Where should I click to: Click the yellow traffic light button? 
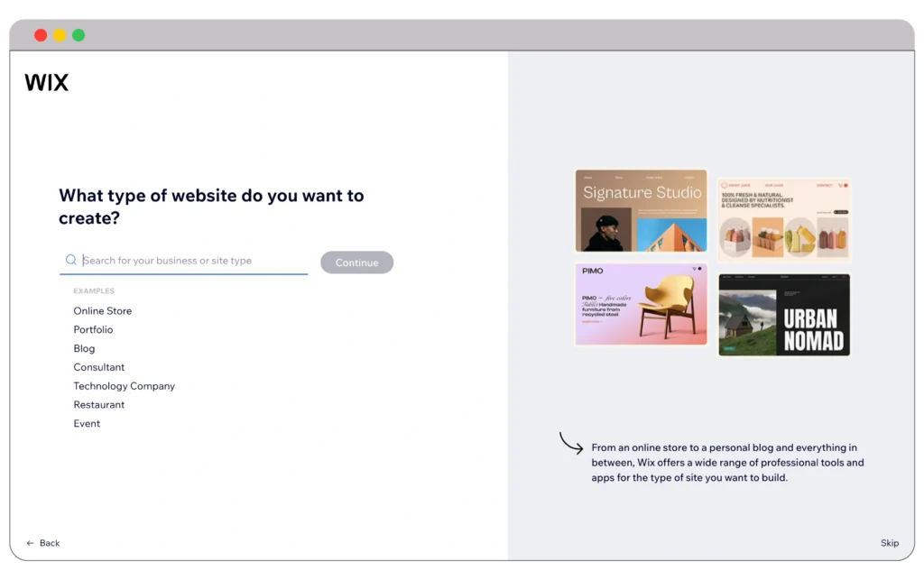click(60, 34)
